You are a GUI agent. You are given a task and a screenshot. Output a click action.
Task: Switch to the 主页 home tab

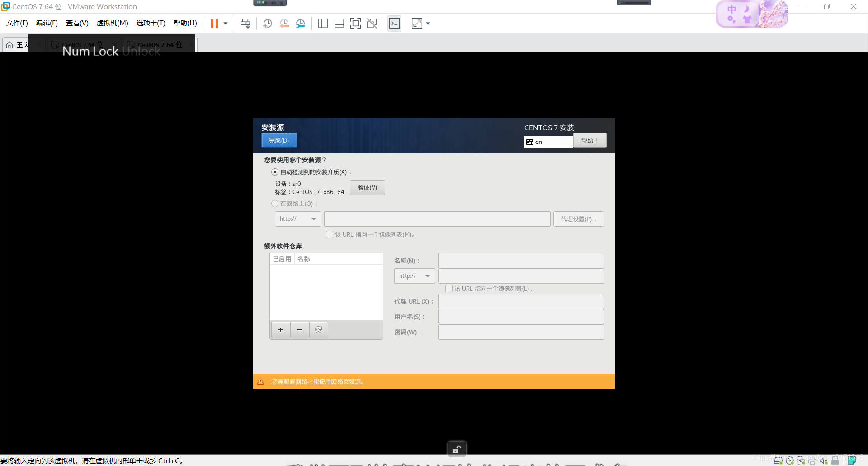click(17, 45)
